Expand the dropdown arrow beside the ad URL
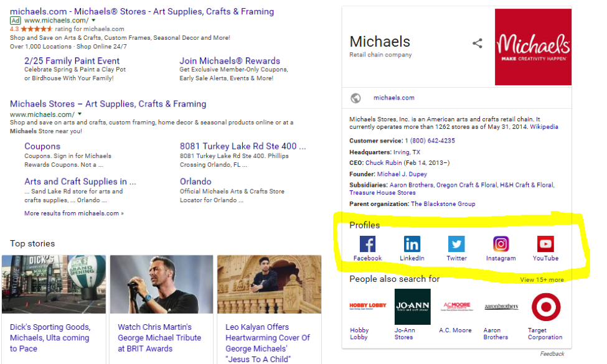Viewport: 607px width, 364px height. click(x=93, y=20)
